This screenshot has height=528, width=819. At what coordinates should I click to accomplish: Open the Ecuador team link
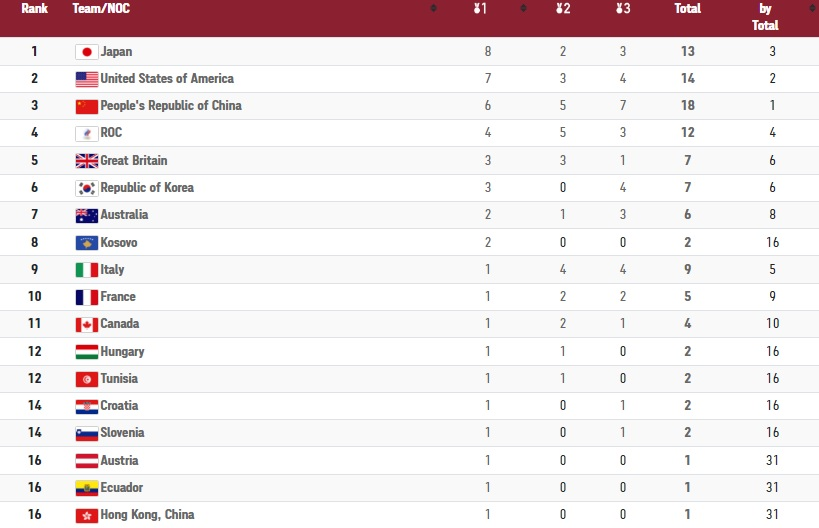click(122, 487)
